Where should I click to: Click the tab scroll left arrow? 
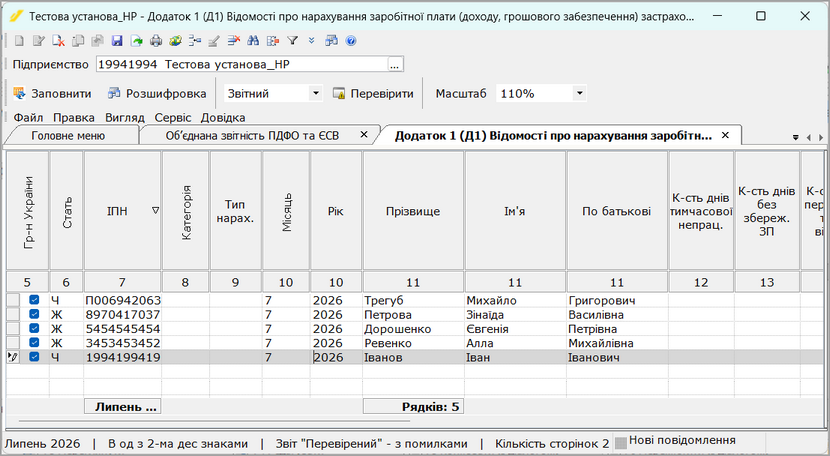[809, 138]
